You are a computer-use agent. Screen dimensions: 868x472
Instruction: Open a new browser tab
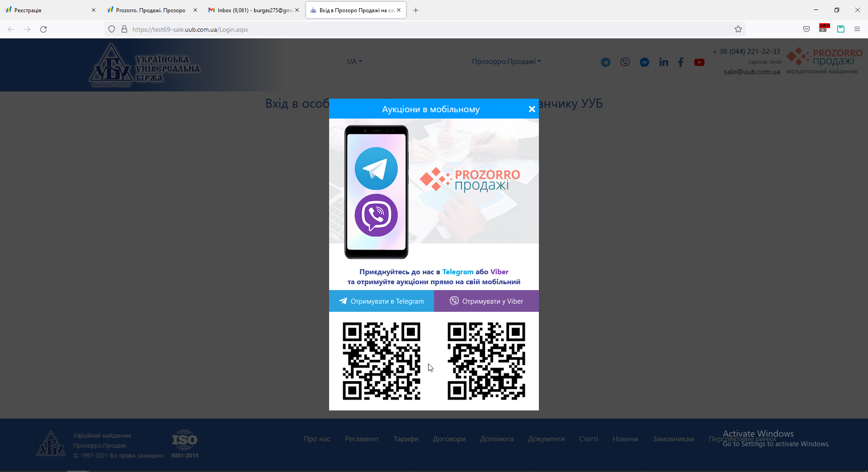416,10
